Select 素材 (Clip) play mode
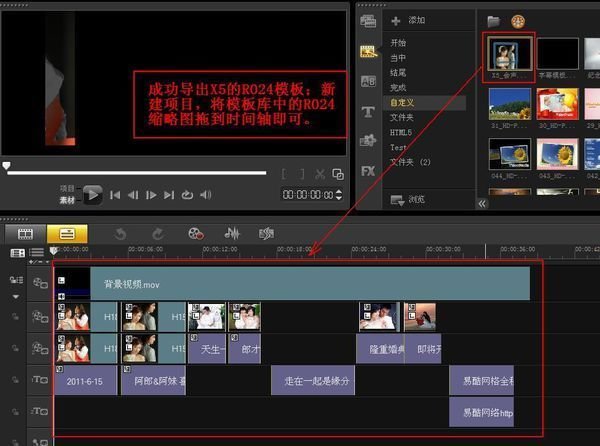Screen dimensions: 600x446 pyautogui.click(x=67, y=200)
